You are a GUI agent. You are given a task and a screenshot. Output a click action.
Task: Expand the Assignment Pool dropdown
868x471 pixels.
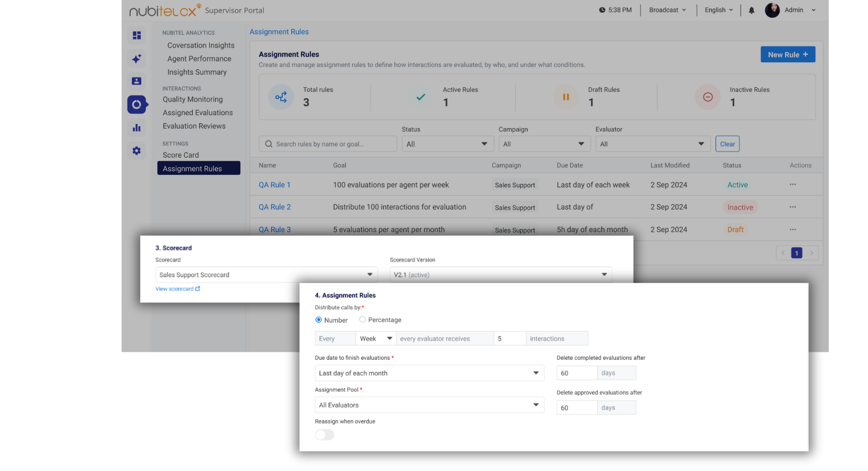click(x=430, y=405)
